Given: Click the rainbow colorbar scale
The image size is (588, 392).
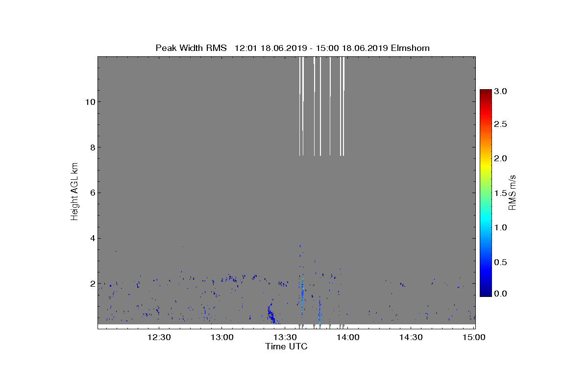Looking at the screenshot, I should (x=486, y=193).
